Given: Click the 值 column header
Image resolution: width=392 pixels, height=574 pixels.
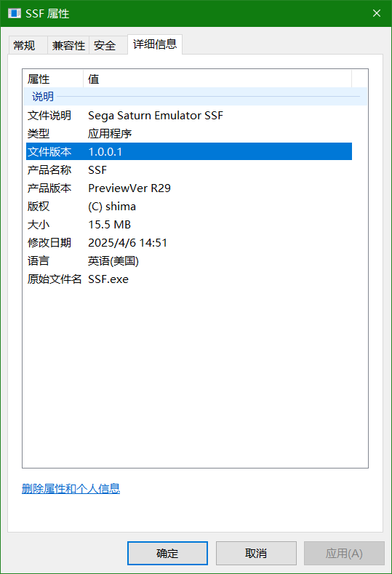Looking at the screenshot, I should point(217,79).
